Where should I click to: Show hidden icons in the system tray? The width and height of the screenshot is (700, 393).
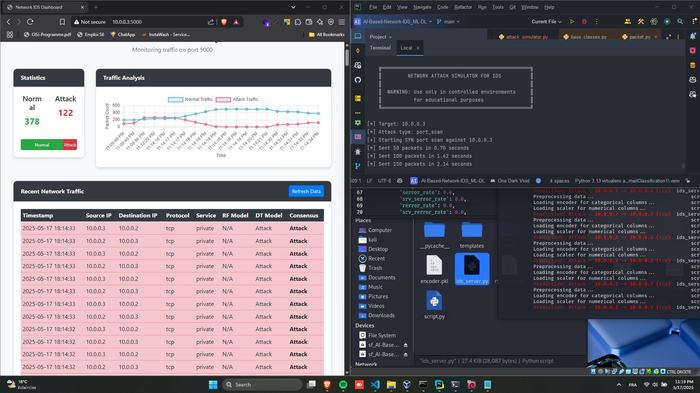(x=619, y=385)
